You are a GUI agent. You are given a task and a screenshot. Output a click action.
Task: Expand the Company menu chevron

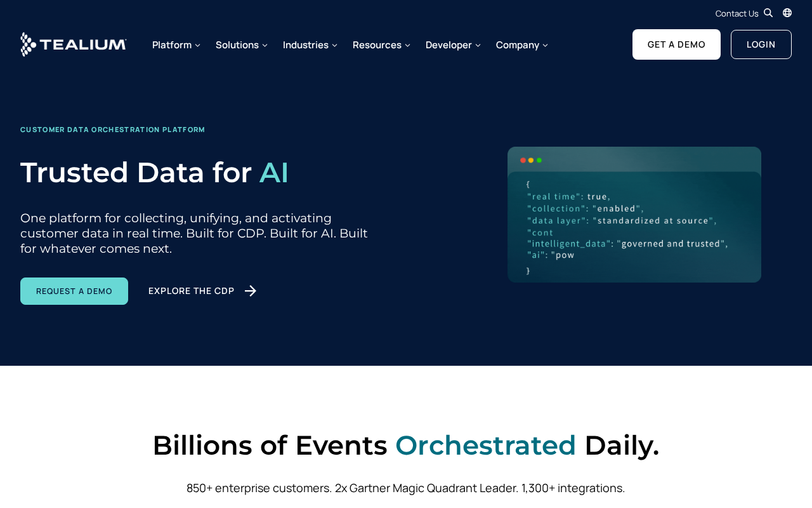(545, 45)
